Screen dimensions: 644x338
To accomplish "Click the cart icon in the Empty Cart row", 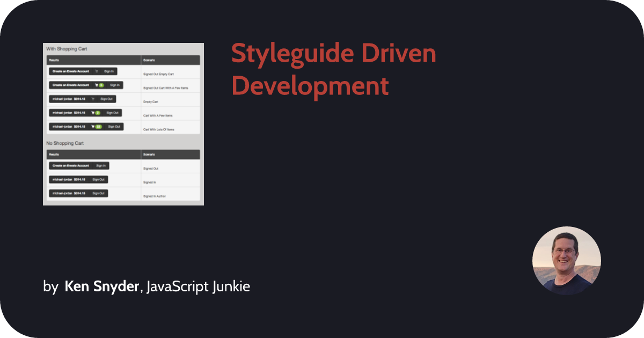I will click(93, 99).
